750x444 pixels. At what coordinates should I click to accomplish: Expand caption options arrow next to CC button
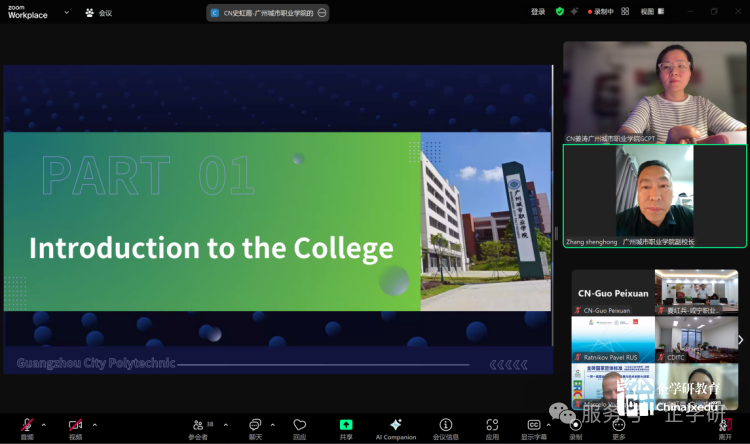coord(552,425)
